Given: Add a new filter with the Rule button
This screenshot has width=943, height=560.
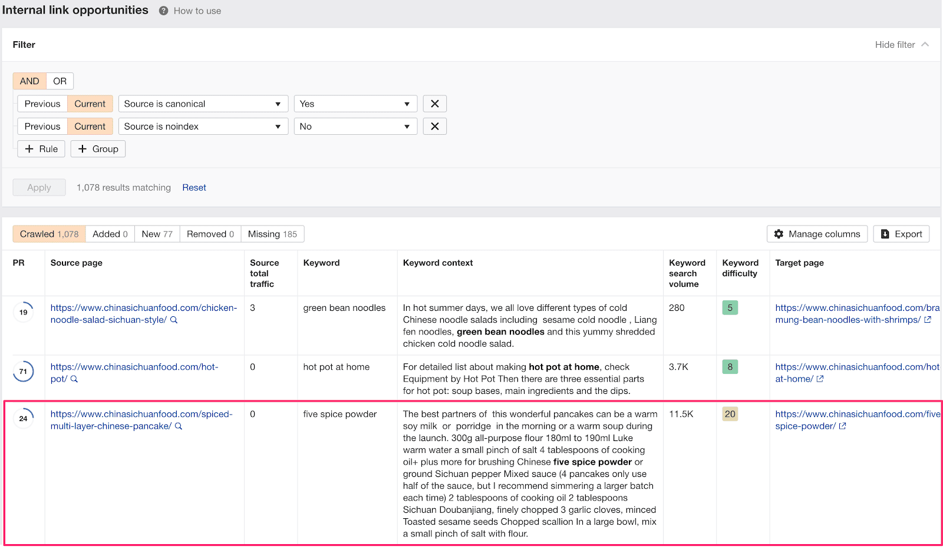Looking at the screenshot, I should pyautogui.click(x=41, y=148).
